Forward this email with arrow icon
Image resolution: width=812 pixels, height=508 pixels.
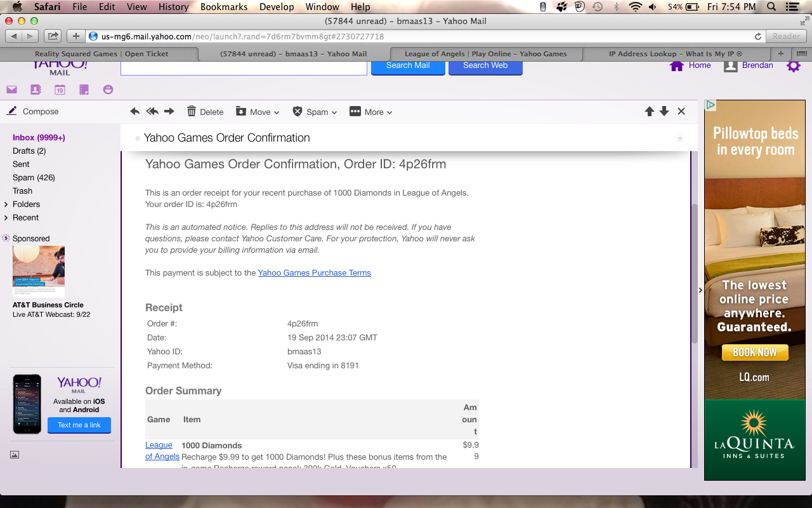pos(169,112)
